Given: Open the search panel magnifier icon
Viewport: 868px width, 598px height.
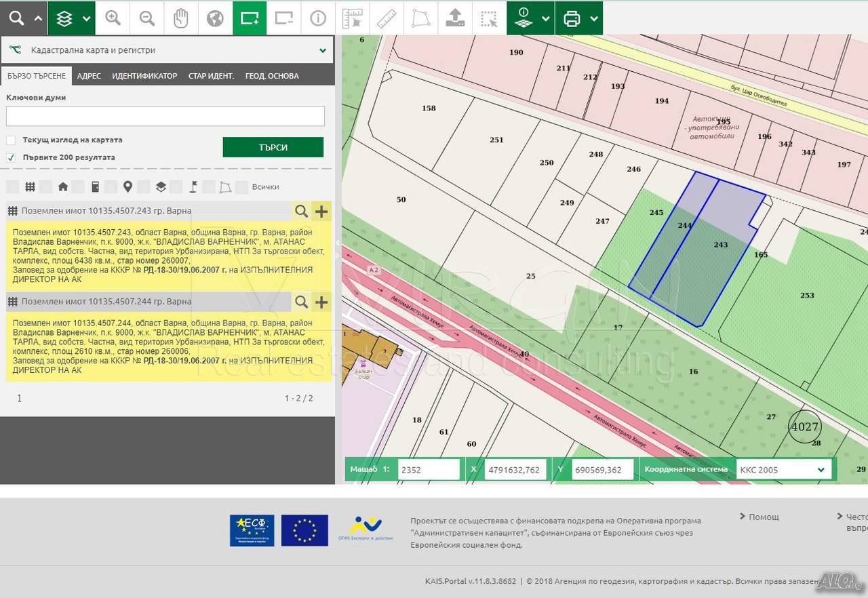Looking at the screenshot, I should [x=16, y=18].
